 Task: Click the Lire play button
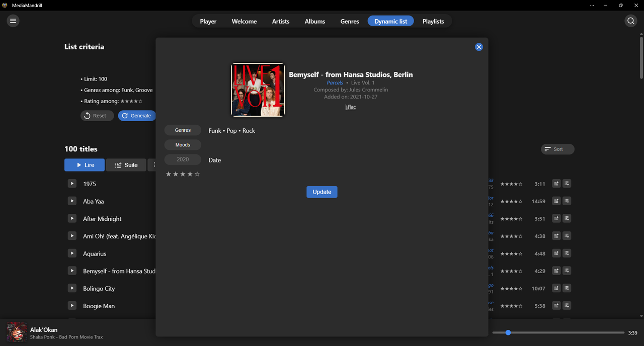(x=85, y=165)
